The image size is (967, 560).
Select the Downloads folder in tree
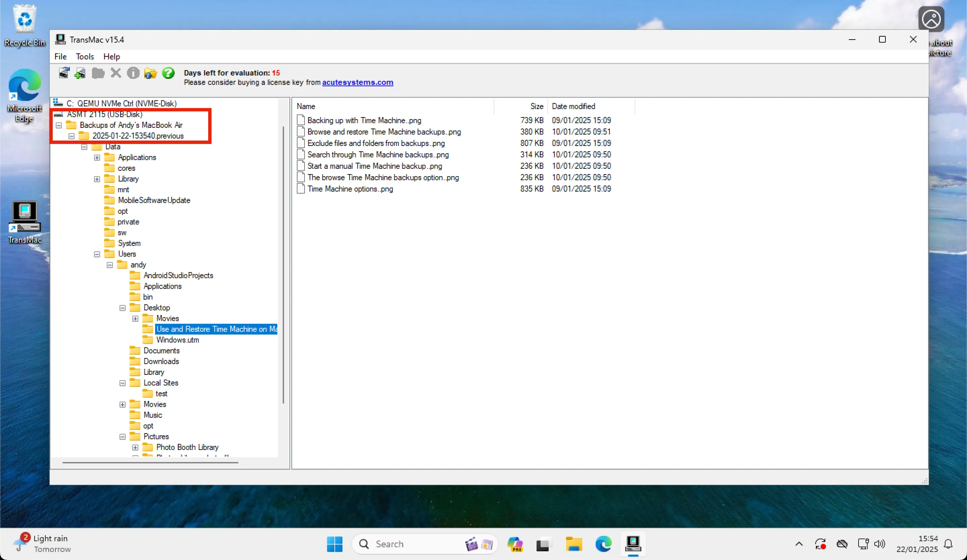[x=161, y=361]
